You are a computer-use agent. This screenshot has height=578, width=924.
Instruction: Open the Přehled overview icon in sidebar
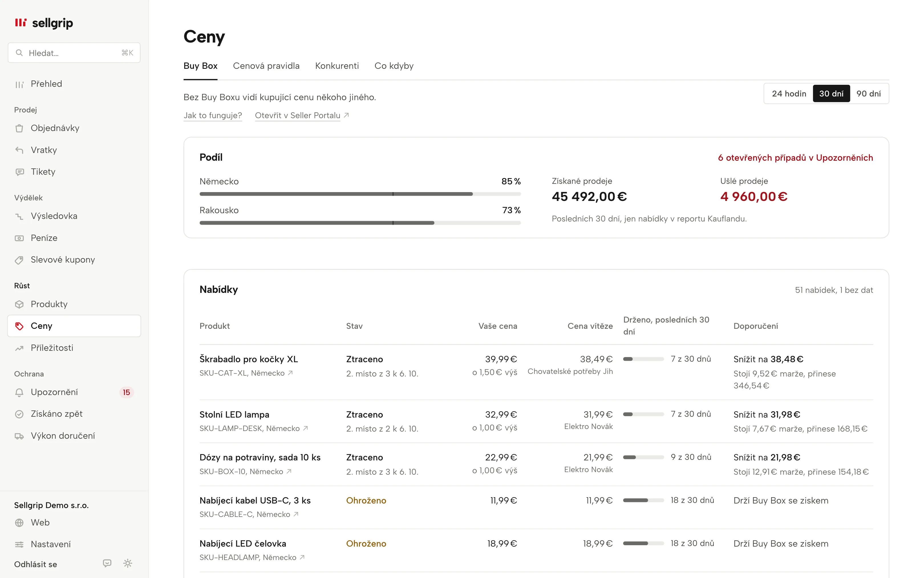point(19,84)
